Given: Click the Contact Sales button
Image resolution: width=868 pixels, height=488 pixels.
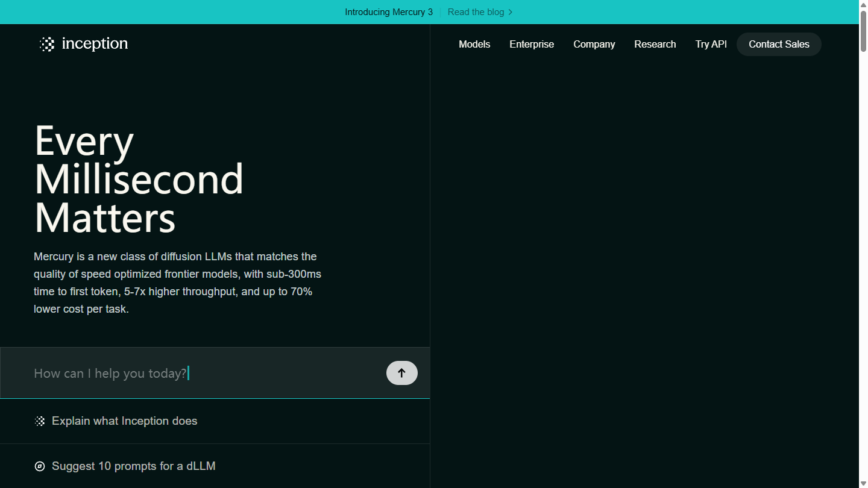Looking at the screenshot, I should pos(779,44).
